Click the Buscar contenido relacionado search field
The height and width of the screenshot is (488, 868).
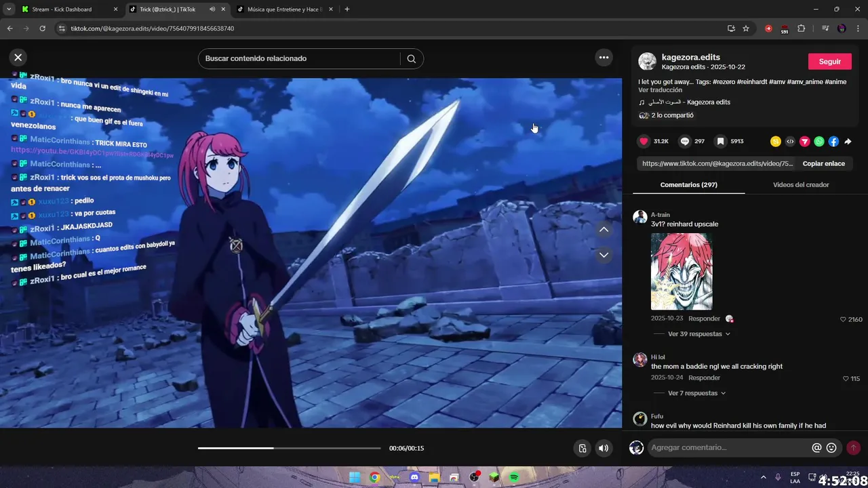[x=299, y=58]
